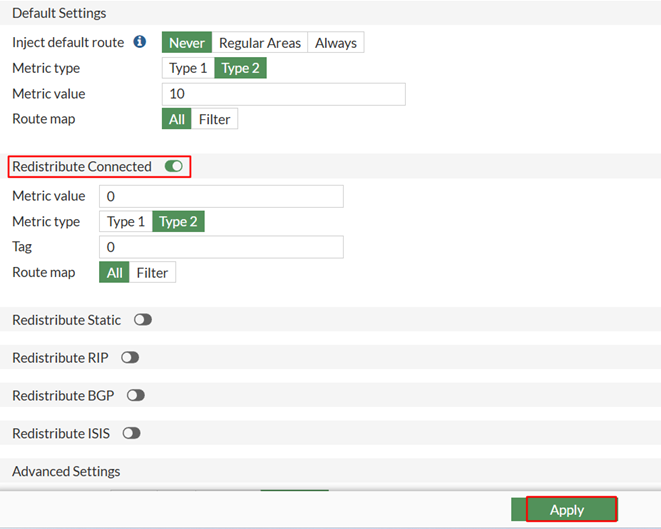661x529 pixels.
Task: Edit Redistribute Connected metric value field
Action: coord(221,196)
